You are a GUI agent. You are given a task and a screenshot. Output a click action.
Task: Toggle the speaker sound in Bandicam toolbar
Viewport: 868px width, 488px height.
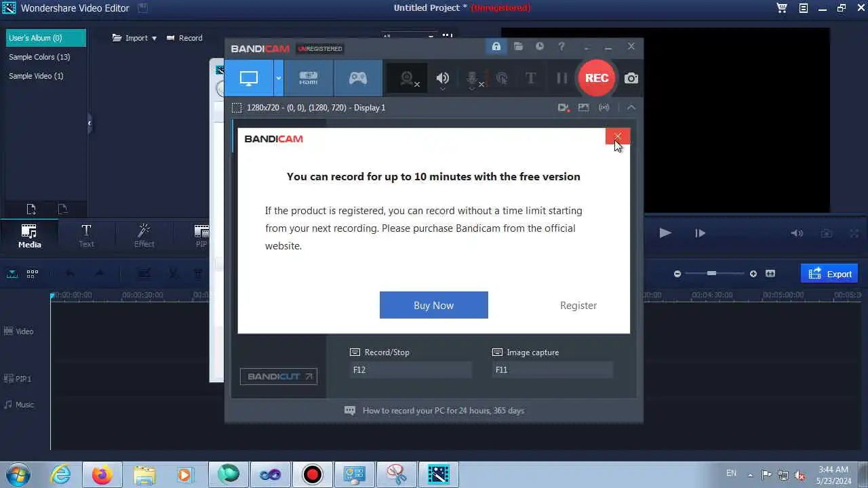point(442,79)
